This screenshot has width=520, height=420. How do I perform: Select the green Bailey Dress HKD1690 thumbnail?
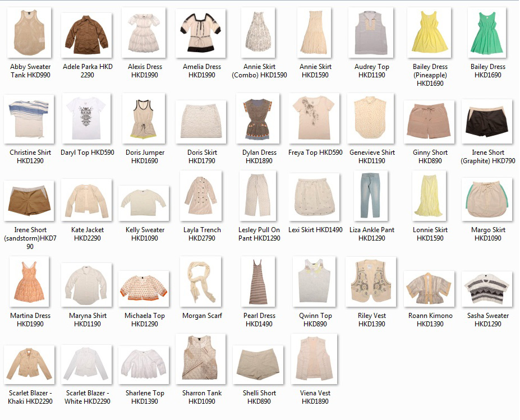tap(487, 33)
